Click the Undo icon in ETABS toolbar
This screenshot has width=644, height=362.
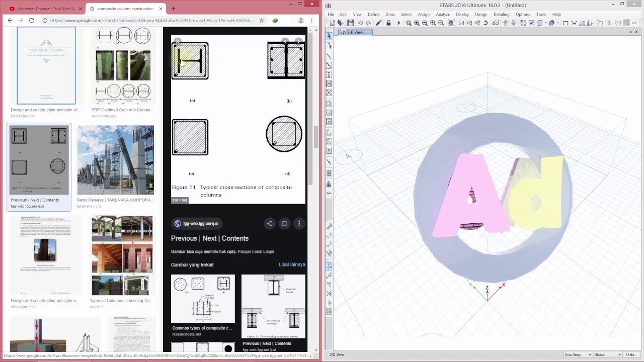[x=360, y=23]
